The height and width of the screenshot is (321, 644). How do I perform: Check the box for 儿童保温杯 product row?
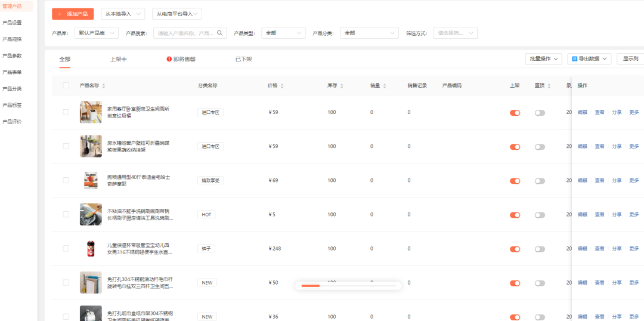(x=66, y=249)
